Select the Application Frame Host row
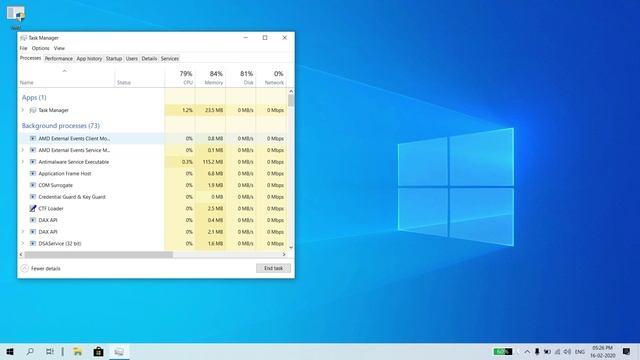This screenshot has width=640, height=360. click(x=153, y=173)
